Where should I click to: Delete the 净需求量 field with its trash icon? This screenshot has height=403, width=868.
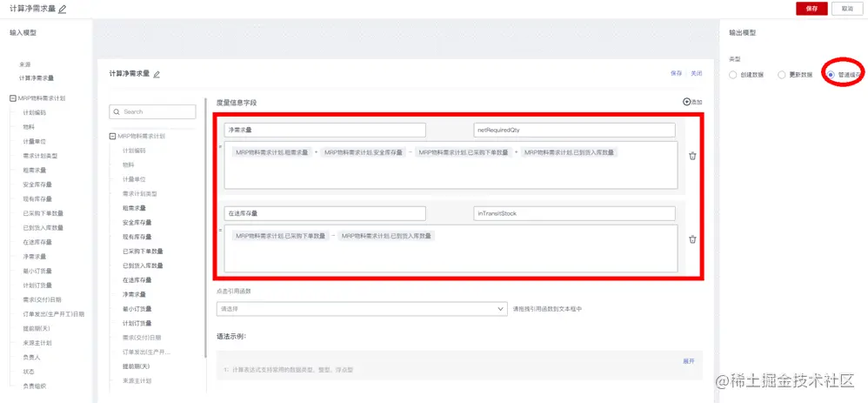[692, 156]
